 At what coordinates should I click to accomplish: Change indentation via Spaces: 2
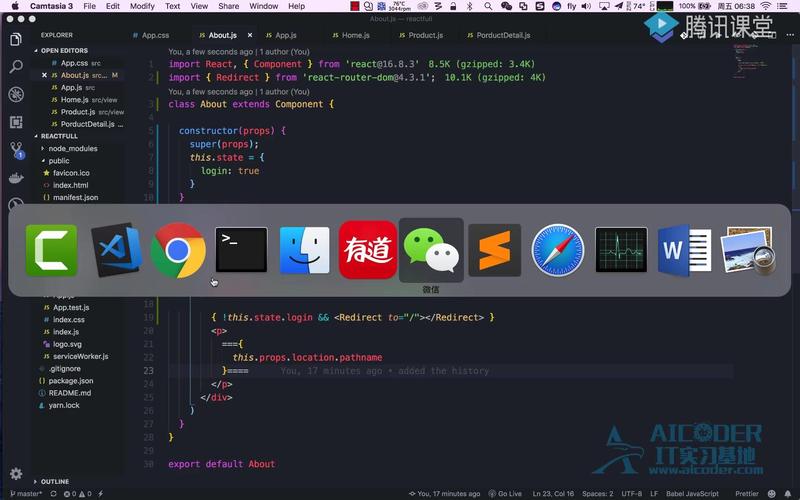tap(597, 493)
